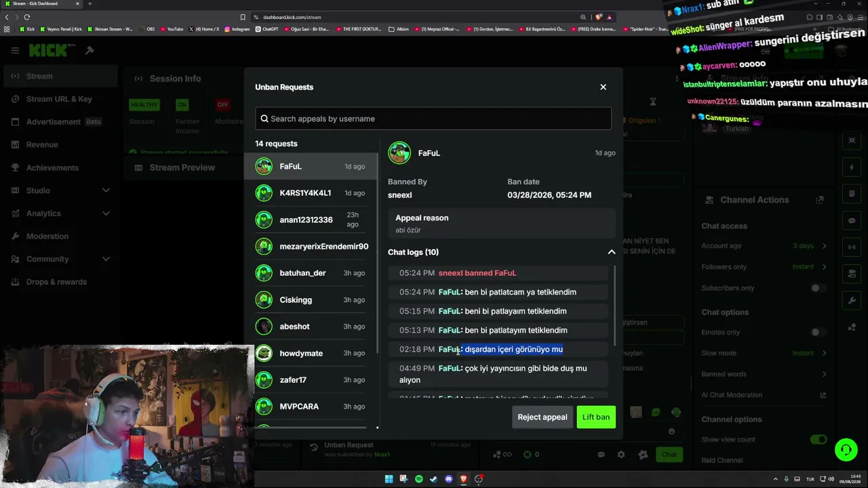Close the Unban Requests dialog
Screen dimensions: 868x488
[603, 87]
